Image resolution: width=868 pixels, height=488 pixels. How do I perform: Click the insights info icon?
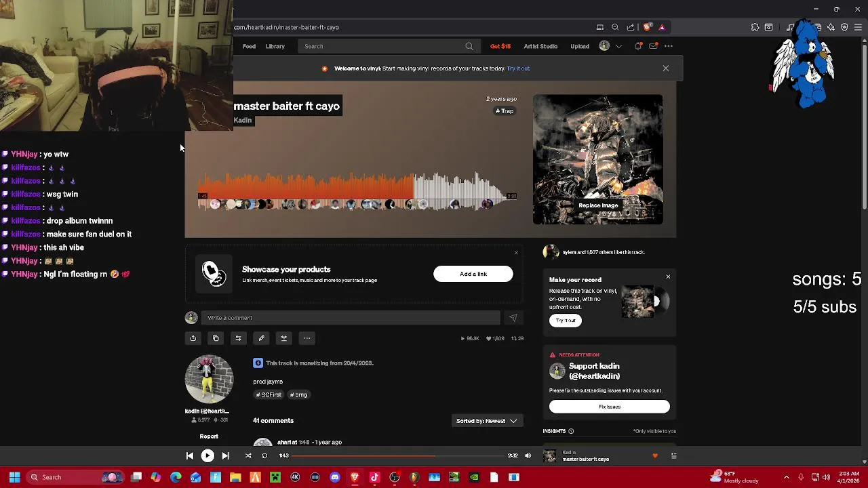tap(571, 431)
